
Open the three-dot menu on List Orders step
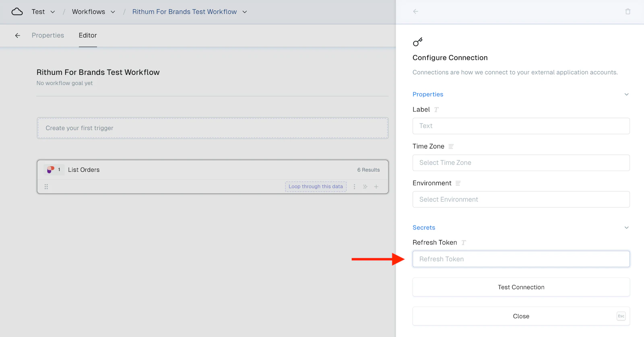[x=354, y=187]
